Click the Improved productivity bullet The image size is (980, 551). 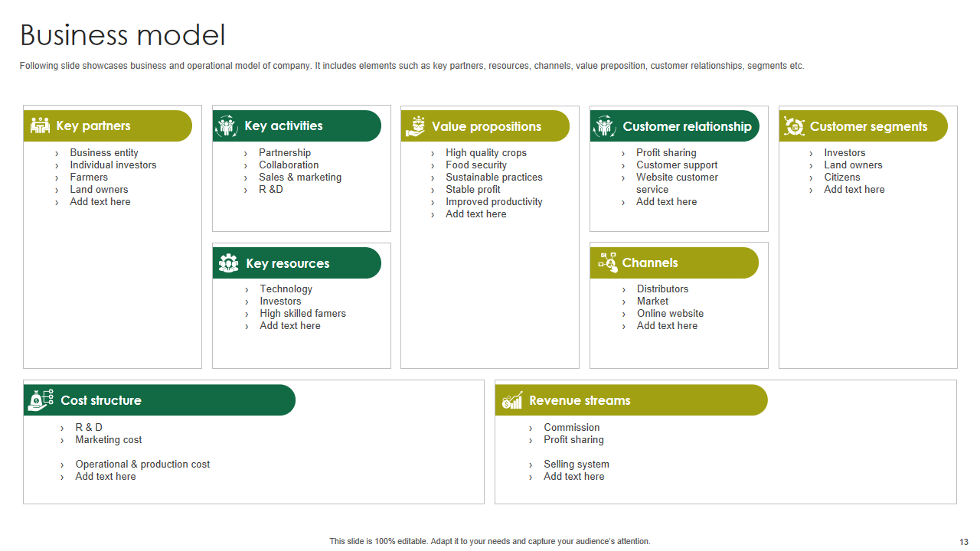coord(494,202)
